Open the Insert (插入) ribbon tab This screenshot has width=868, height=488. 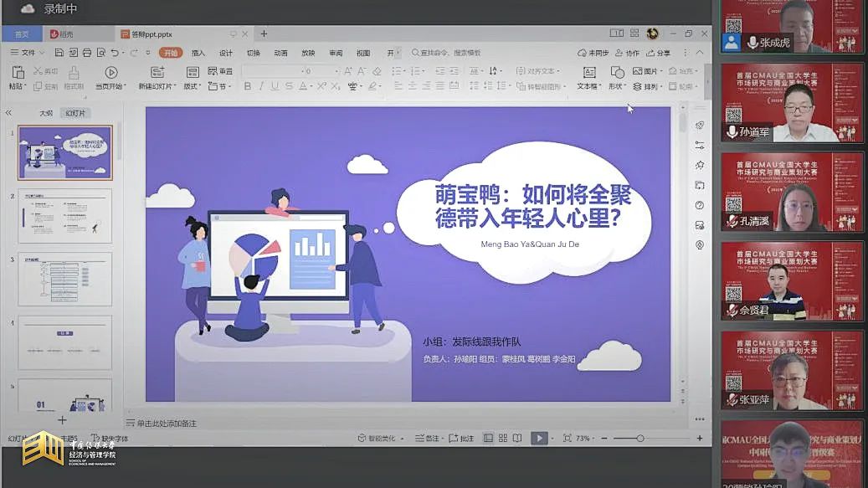point(198,53)
